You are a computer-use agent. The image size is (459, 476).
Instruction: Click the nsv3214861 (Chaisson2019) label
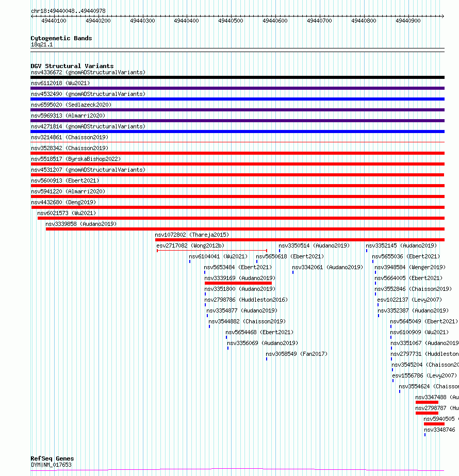[70, 137]
